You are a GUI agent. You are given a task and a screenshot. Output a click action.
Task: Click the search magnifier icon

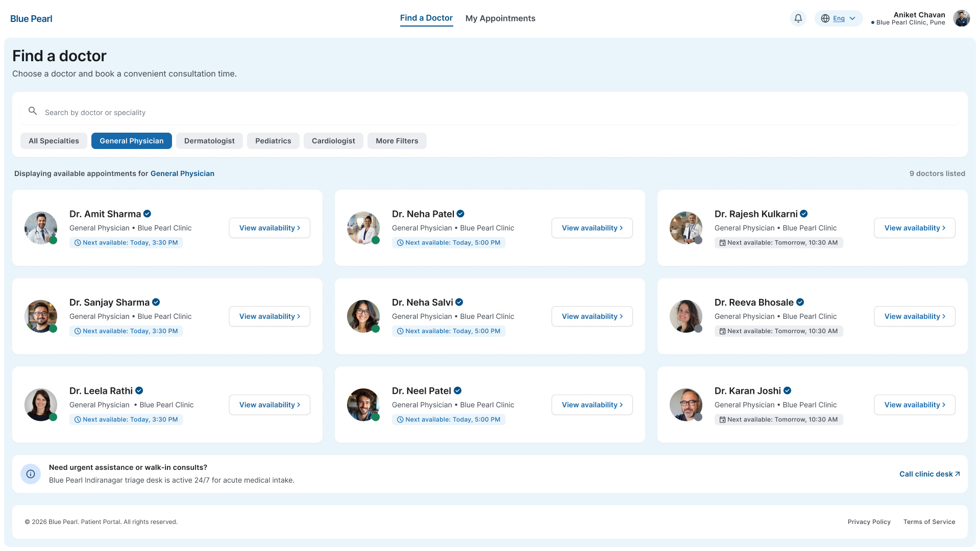click(x=33, y=111)
